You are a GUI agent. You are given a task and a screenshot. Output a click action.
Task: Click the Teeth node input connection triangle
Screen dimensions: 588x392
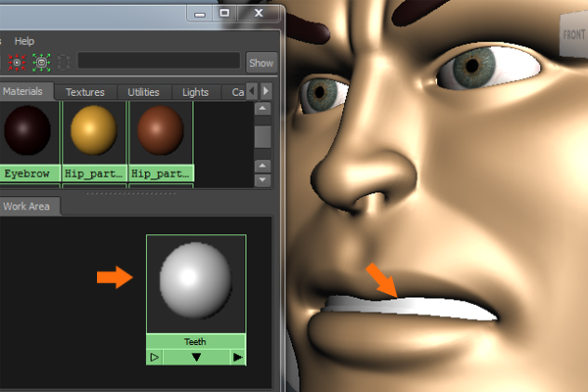coord(155,357)
